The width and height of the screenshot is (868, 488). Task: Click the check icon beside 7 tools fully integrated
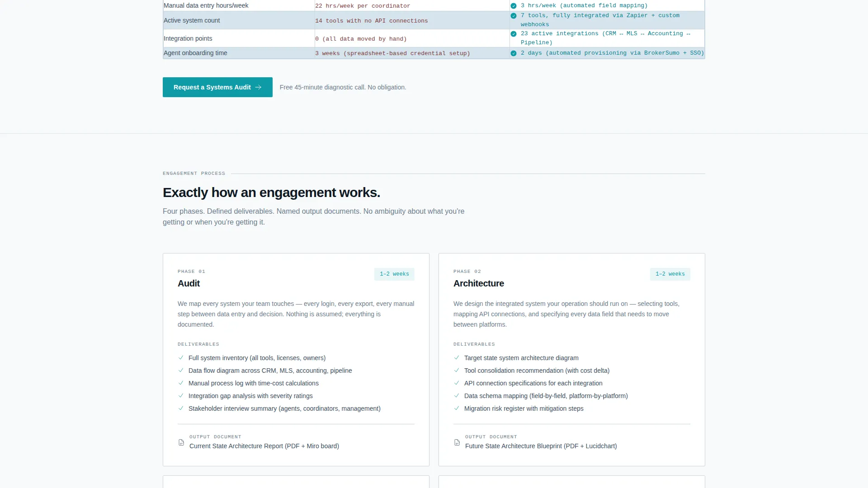tap(514, 16)
